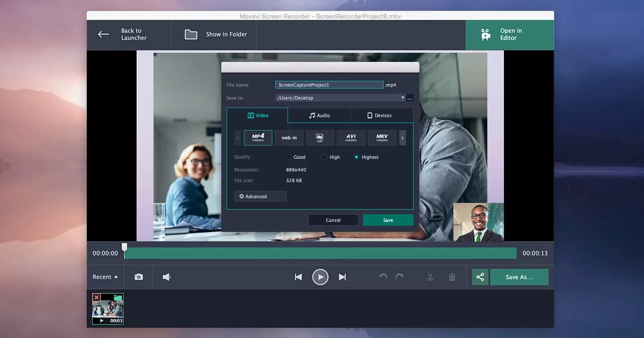Click the file size value 328 KB
The width and height of the screenshot is (644, 338).
(x=293, y=180)
